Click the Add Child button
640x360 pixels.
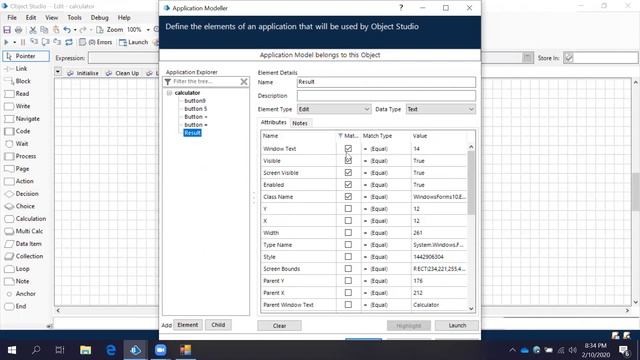coord(218,325)
